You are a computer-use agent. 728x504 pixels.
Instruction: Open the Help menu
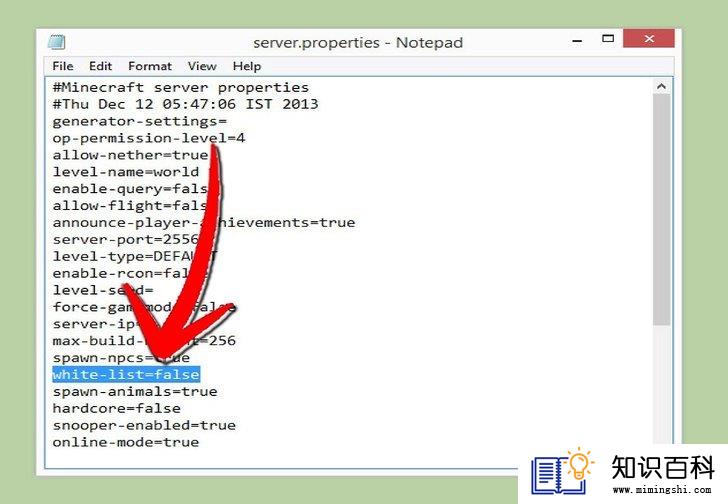pos(247,66)
